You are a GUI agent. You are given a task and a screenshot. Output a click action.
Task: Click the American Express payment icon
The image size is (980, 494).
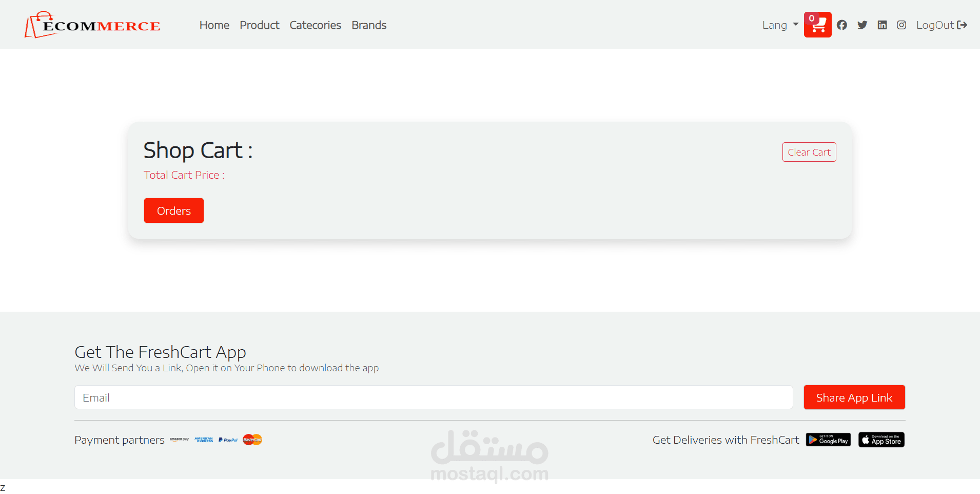[x=204, y=440]
